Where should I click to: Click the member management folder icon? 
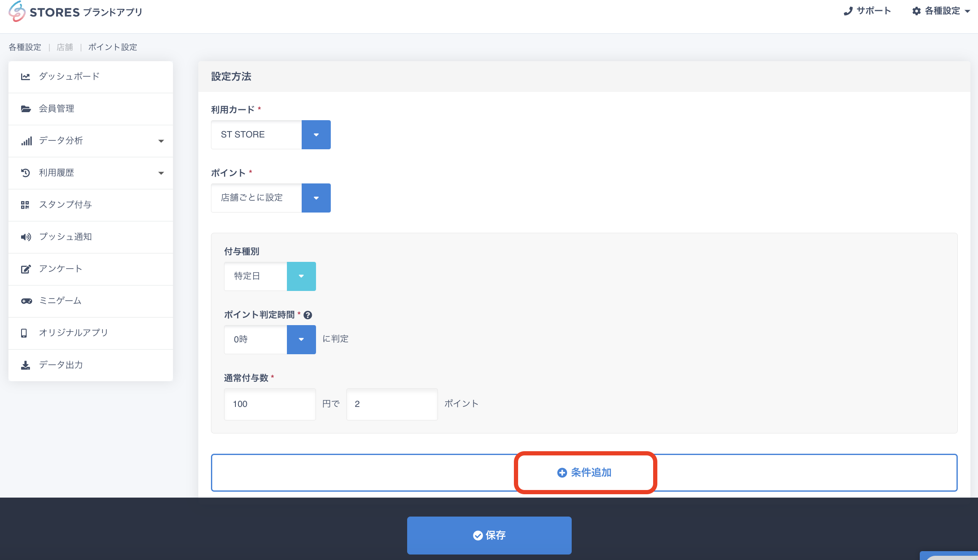tap(26, 109)
